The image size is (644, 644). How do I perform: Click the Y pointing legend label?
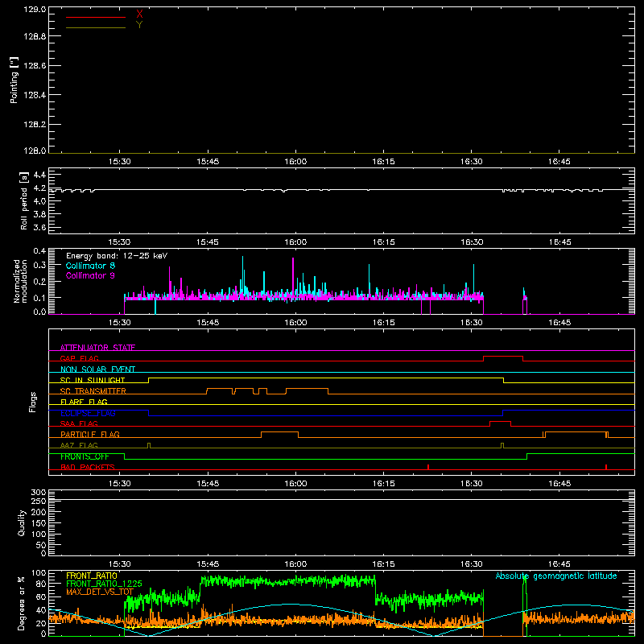point(139,25)
